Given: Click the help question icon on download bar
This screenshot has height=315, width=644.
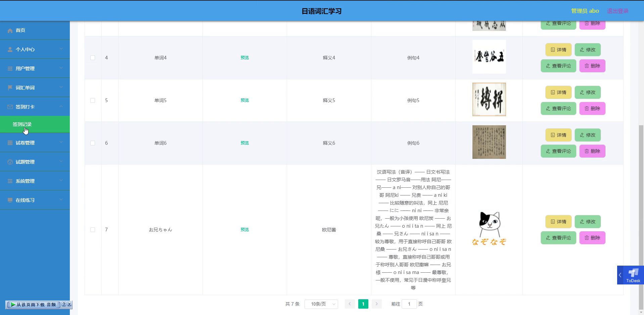Looking at the screenshot, I should (x=64, y=304).
